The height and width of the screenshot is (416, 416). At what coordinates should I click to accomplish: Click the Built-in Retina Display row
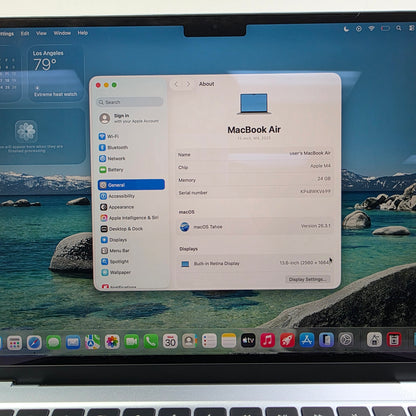tap(254, 263)
